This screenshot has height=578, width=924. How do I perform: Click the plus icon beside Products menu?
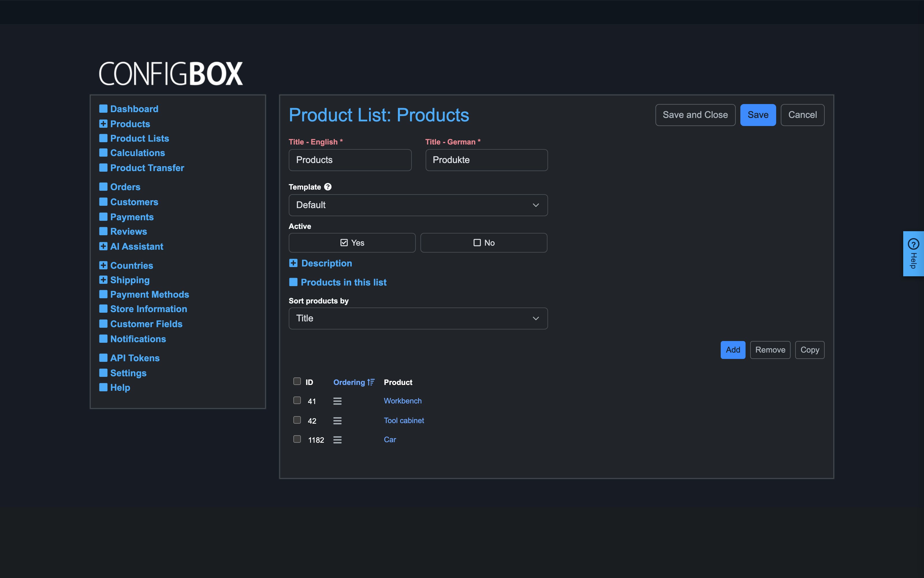click(103, 123)
